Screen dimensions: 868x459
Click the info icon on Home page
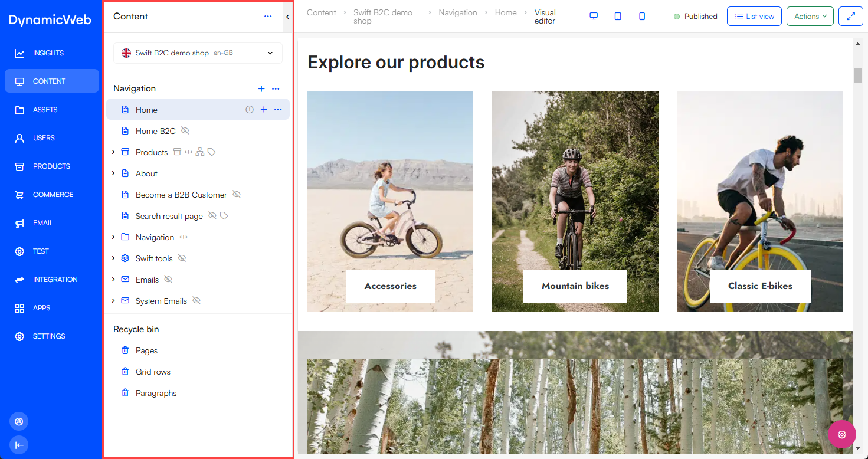(249, 110)
